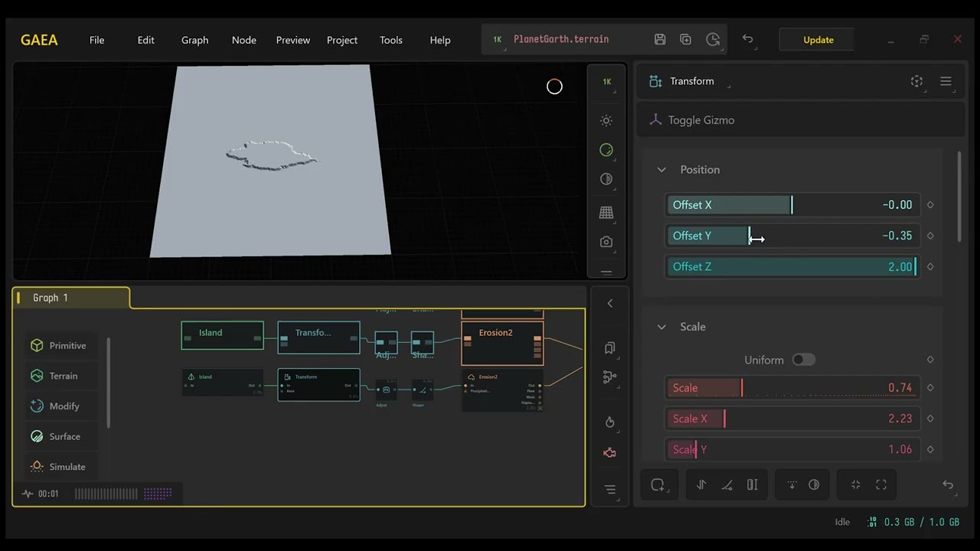Click the undo arrow in the title bar
Viewport: 980px width, 551px height.
click(x=748, y=39)
